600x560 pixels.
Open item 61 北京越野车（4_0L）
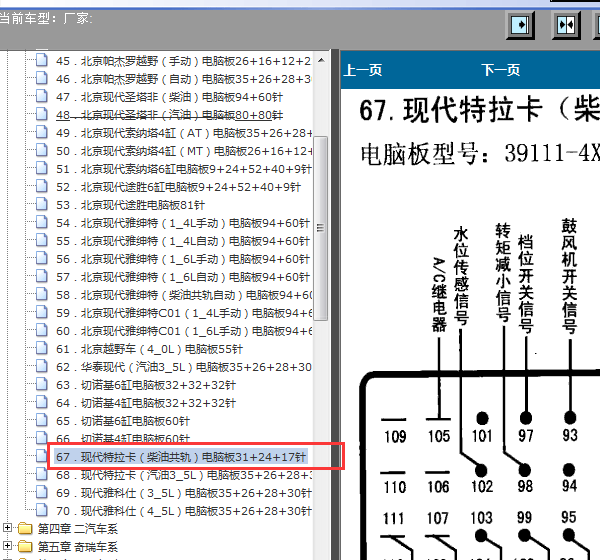149,349
